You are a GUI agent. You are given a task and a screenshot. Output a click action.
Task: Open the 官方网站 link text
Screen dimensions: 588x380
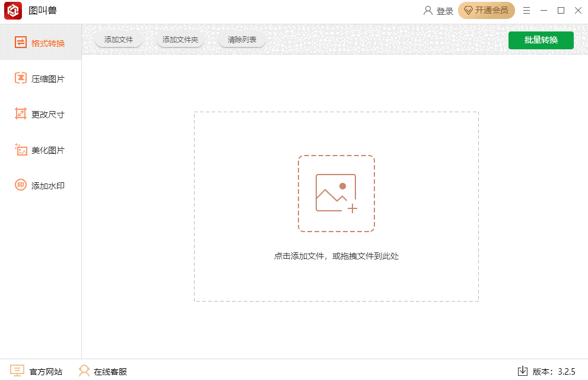tap(46, 372)
